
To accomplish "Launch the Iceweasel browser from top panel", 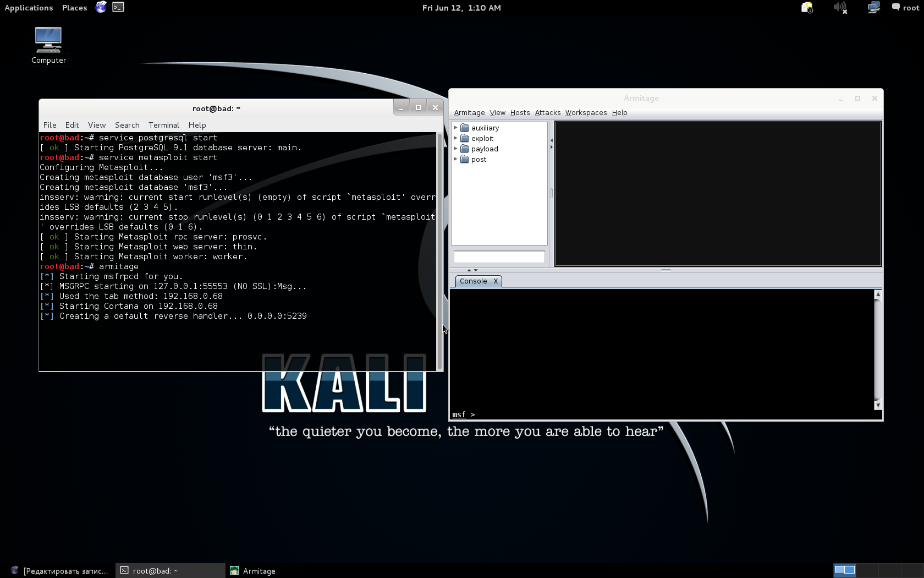I will click(x=101, y=7).
